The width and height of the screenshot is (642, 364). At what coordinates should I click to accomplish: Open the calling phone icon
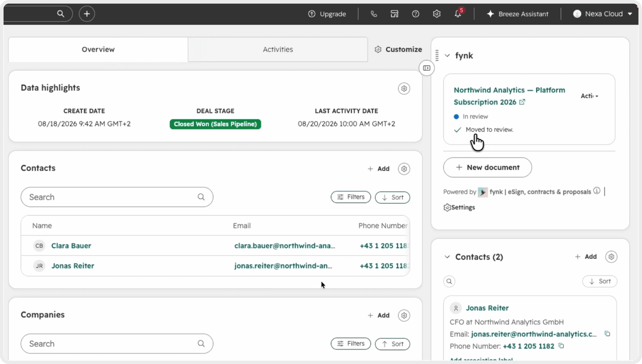[374, 14]
